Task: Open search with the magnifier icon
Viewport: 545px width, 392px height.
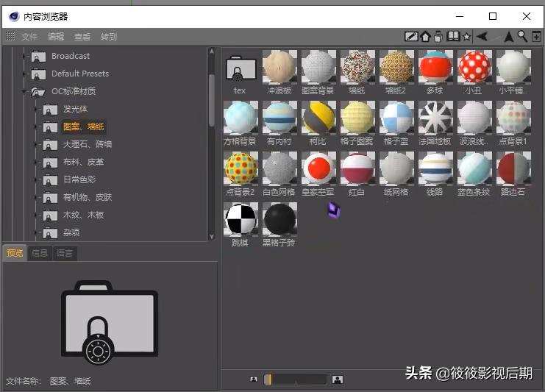Action: [x=522, y=36]
